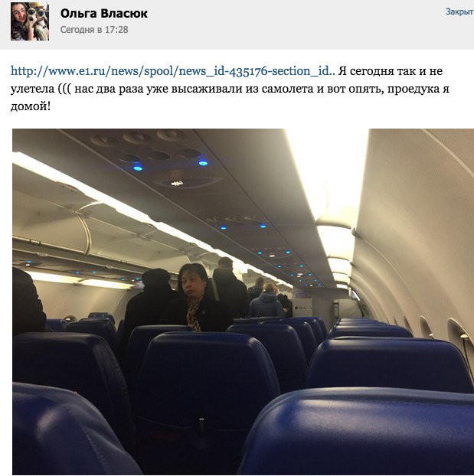Click the "Сегодня в 17:28" timestamp

(x=94, y=30)
